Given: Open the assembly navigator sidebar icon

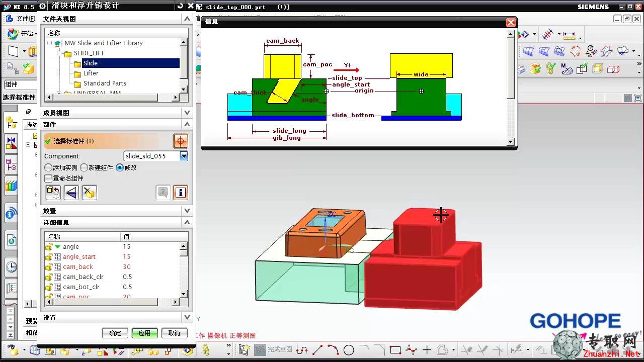Looking at the screenshot, I should tap(11, 122).
